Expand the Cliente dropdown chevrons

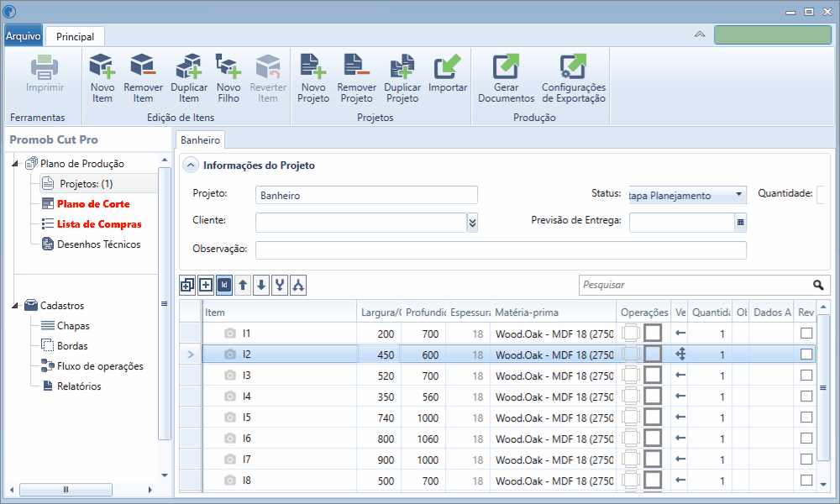point(472,223)
